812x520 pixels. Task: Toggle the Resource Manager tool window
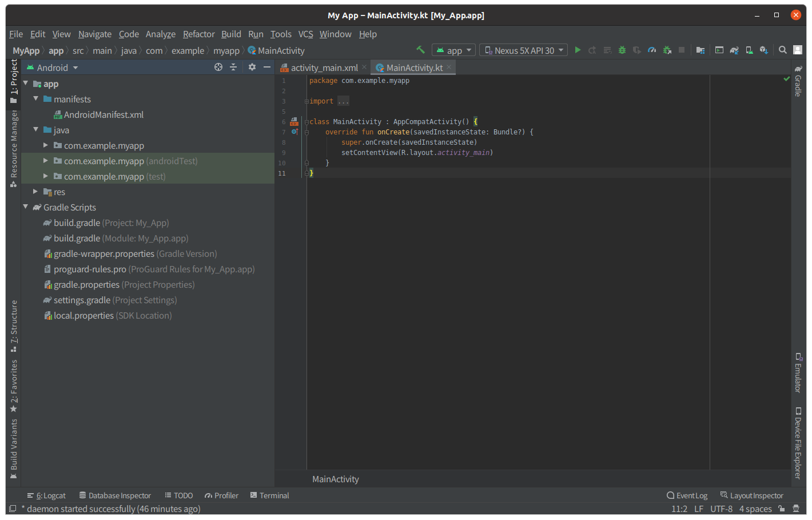(x=13, y=149)
